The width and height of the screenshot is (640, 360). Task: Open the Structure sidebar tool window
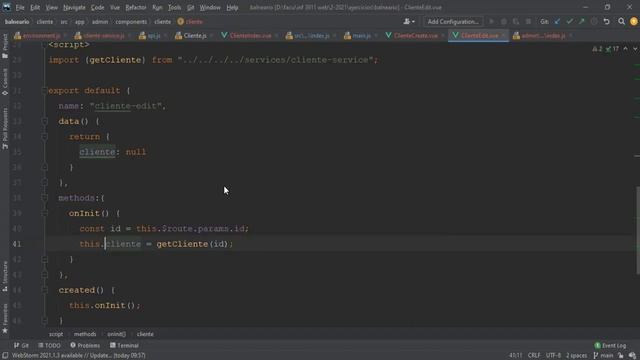coord(5,276)
